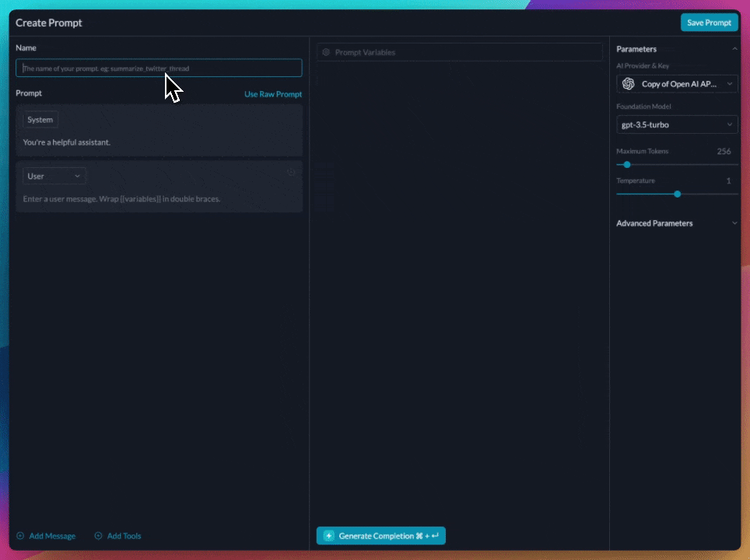Click the System role label
750x560 pixels.
(x=40, y=120)
